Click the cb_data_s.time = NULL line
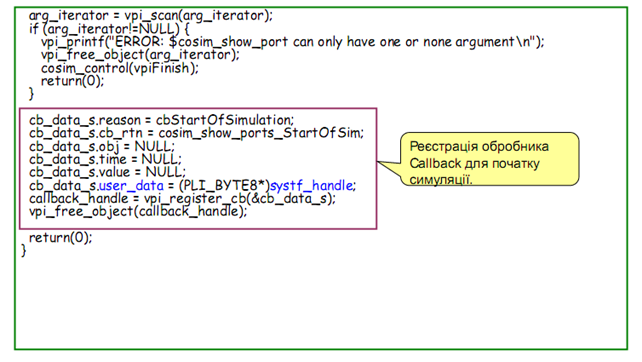642x362 pixels. (105, 159)
